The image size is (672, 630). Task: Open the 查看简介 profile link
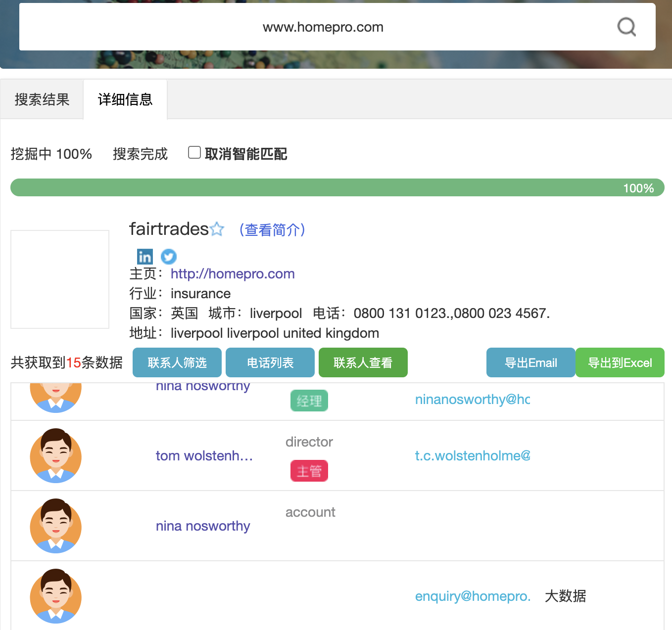(272, 229)
